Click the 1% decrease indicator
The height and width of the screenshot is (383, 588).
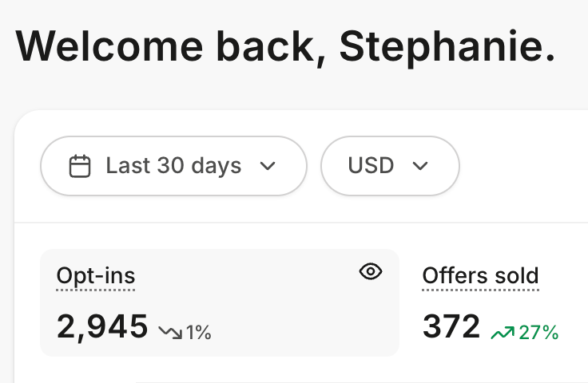pyautogui.click(x=185, y=333)
